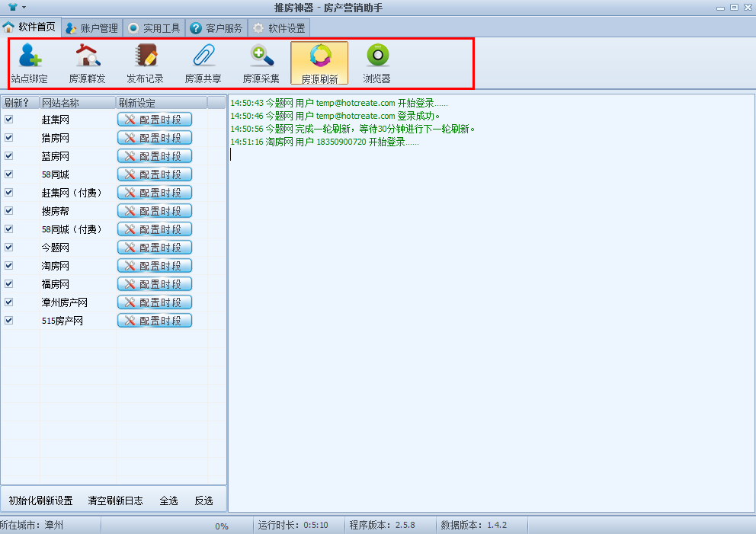Click 配置时段 for 58同城（付费）
756x534 pixels.
[x=155, y=229]
